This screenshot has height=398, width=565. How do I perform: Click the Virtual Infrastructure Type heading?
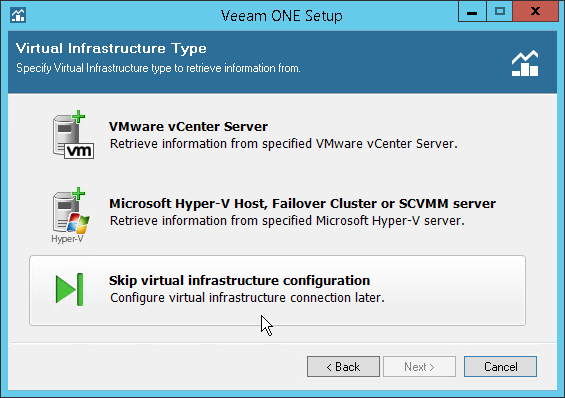click(111, 48)
